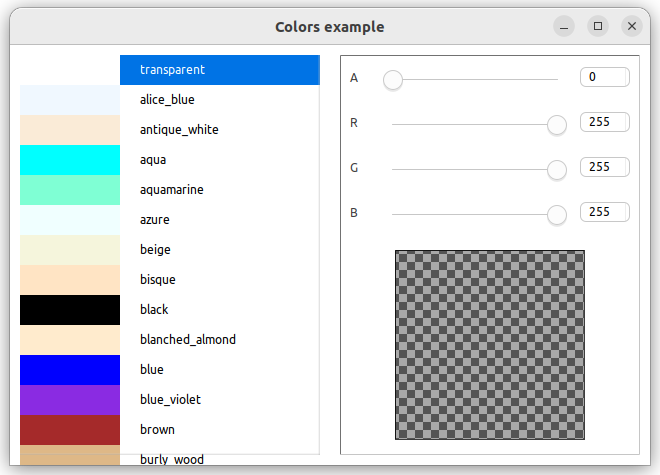Click the black color swatch
The width and height of the screenshot is (660, 475).
[70, 310]
